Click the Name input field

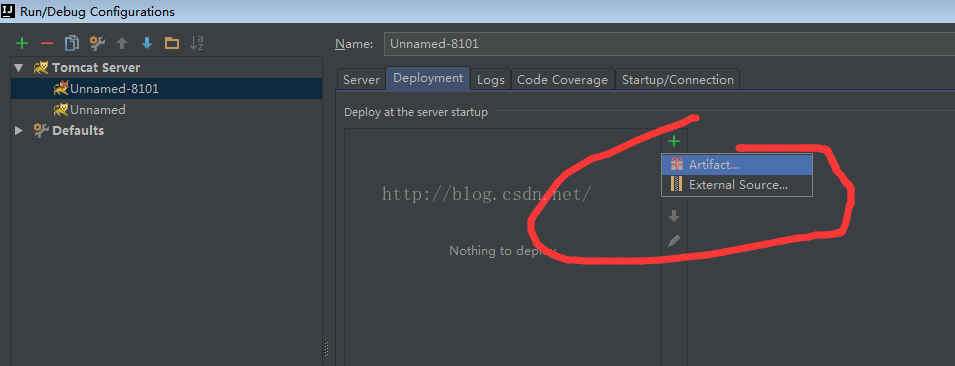pos(669,44)
